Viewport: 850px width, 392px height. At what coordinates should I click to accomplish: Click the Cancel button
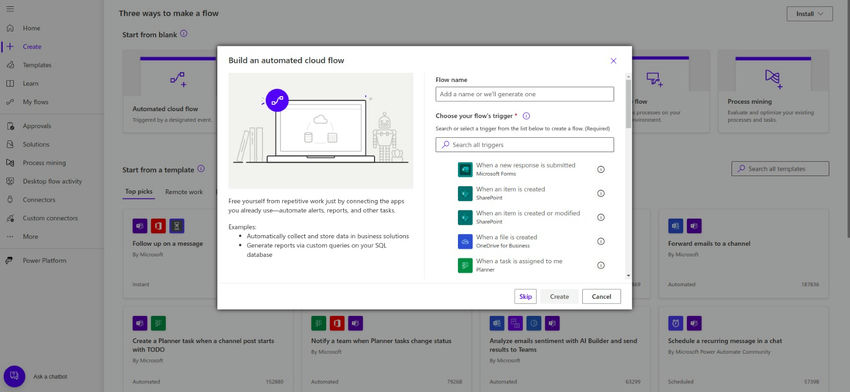601,297
